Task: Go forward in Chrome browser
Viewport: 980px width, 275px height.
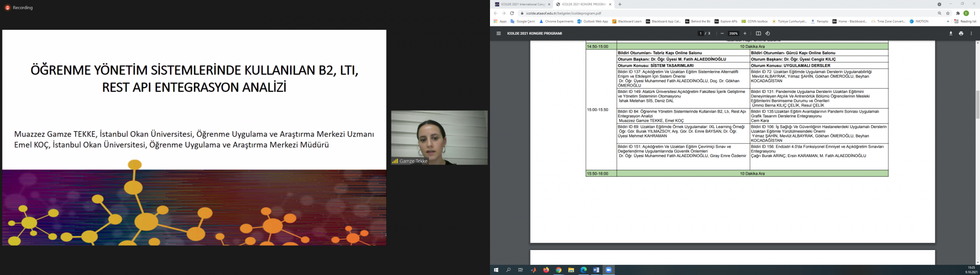Action: [x=503, y=13]
